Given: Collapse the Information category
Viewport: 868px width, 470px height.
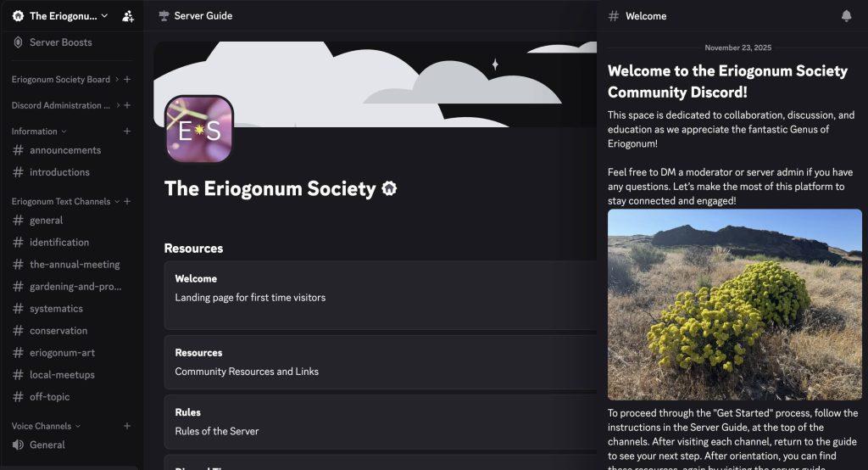Looking at the screenshot, I should point(39,131).
